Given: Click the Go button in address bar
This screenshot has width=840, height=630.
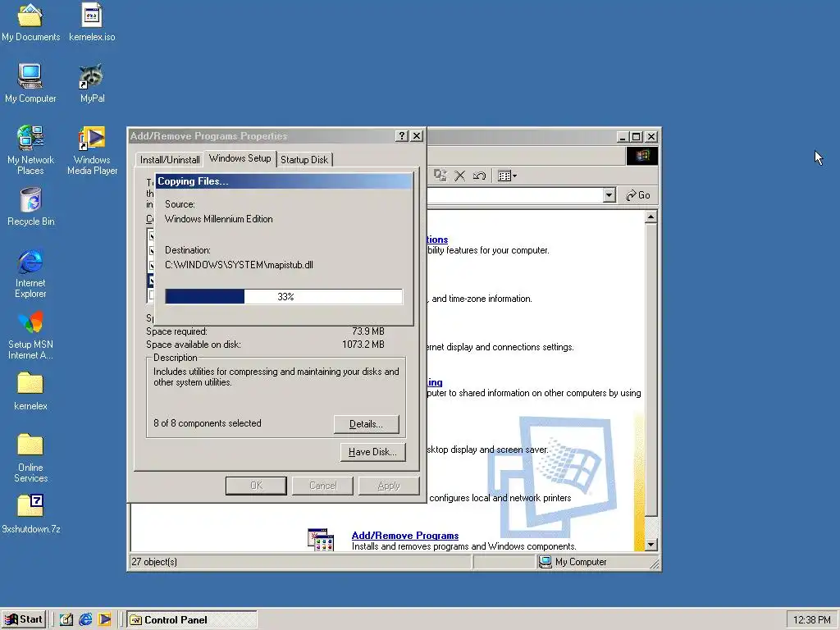Looking at the screenshot, I should click(638, 195).
